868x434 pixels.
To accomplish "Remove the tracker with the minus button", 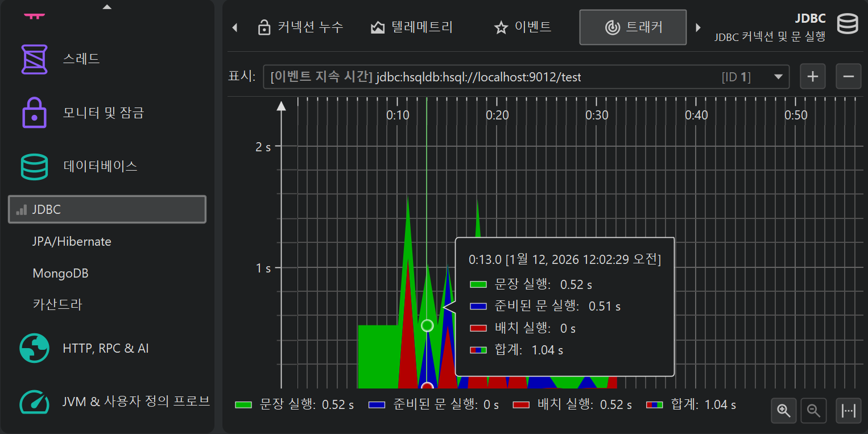I will [x=849, y=77].
